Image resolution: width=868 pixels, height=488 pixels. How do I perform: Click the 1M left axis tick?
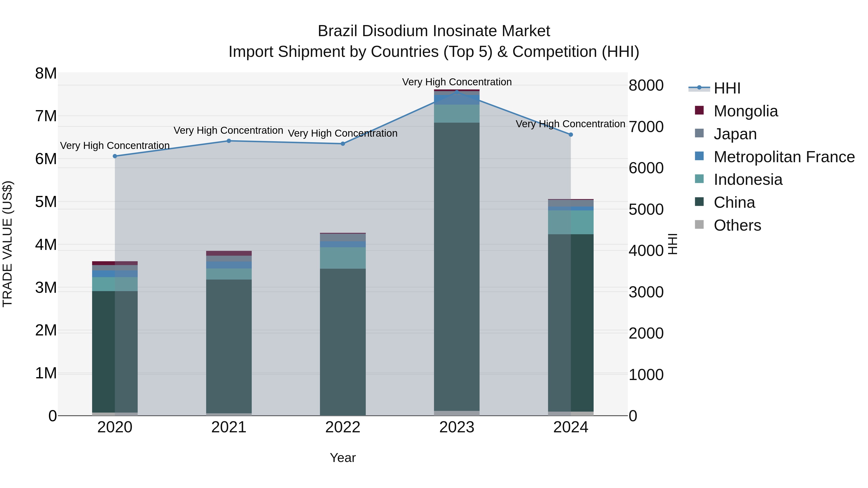click(46, 374)
